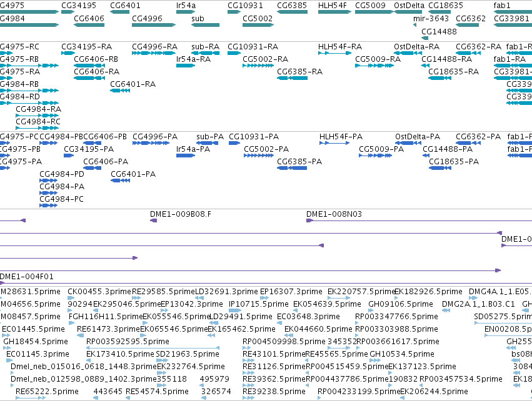
Task: Select the CG34195 gene label
Action: coord(79,6)
